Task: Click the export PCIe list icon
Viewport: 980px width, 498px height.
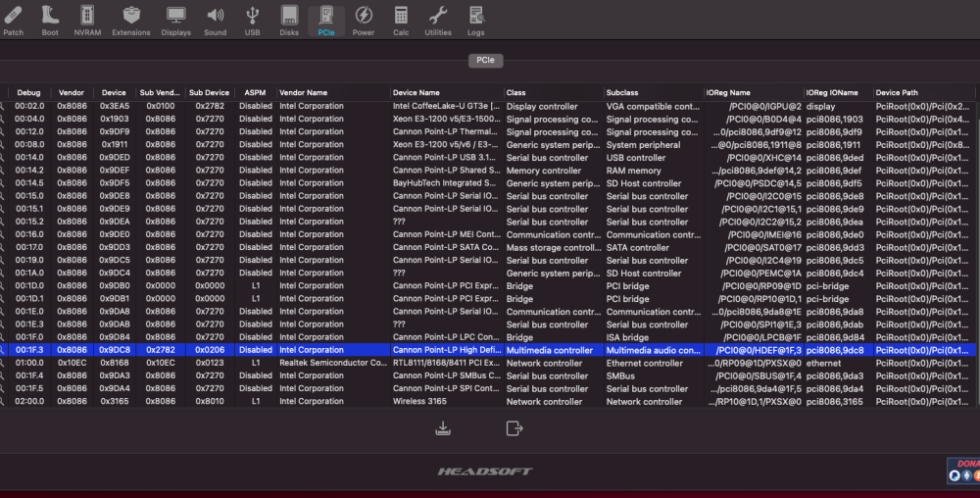Action: 514,428
